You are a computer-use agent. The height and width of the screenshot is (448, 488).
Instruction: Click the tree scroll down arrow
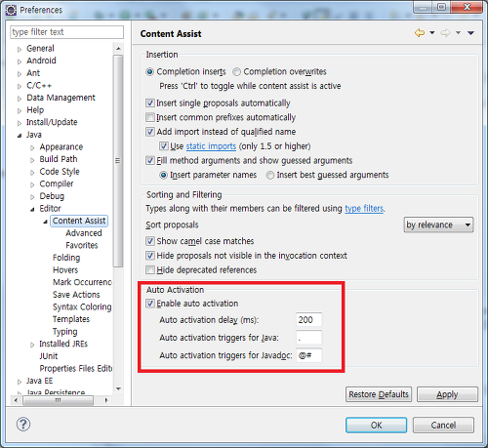pyautogui.click(x=118, y=388)
